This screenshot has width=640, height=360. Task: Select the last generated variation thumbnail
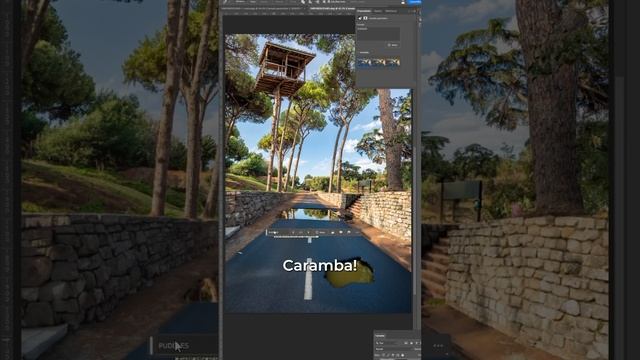tap(393, 62)
